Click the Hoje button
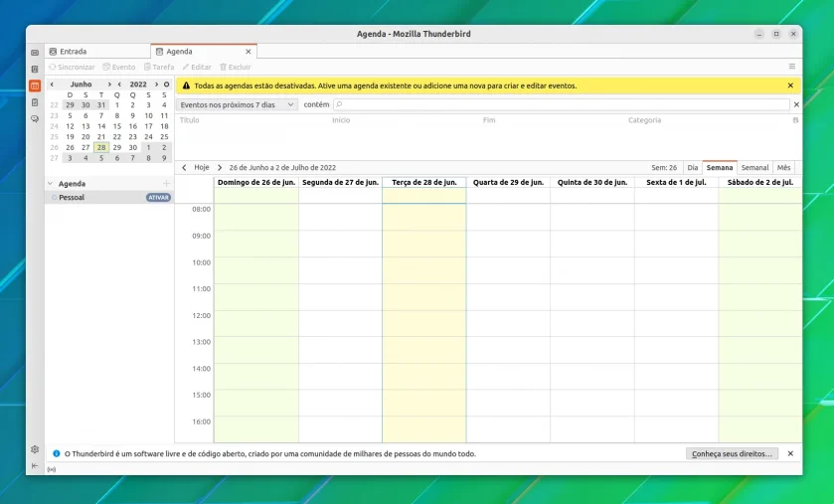The width and height of the screenshot is (835, 504). (x=201, y=167)
